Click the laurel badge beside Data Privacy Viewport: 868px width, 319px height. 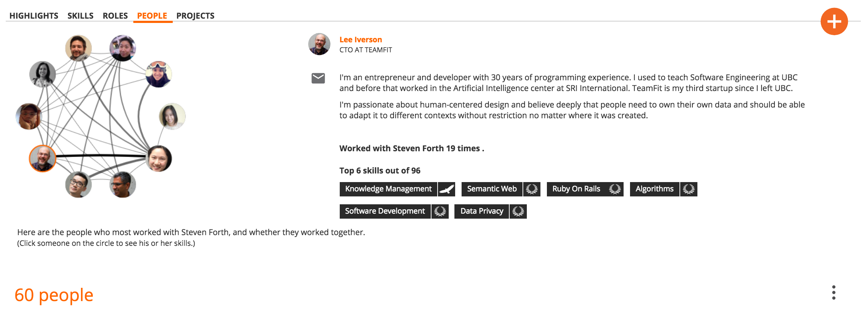click(x=518, y=211)
